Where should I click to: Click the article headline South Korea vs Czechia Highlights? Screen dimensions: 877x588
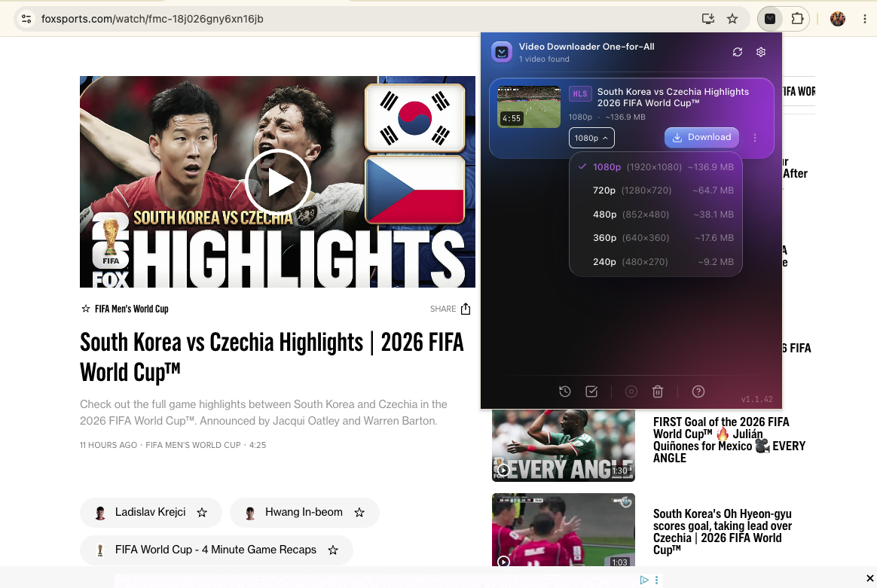pyautogui.click(x=272, y=357)
